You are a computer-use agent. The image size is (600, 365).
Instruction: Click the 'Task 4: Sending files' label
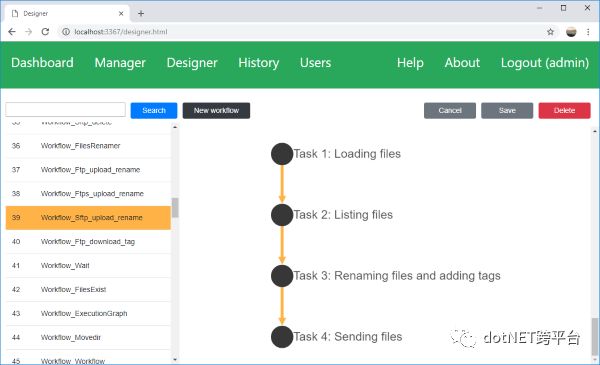(348, 337)
